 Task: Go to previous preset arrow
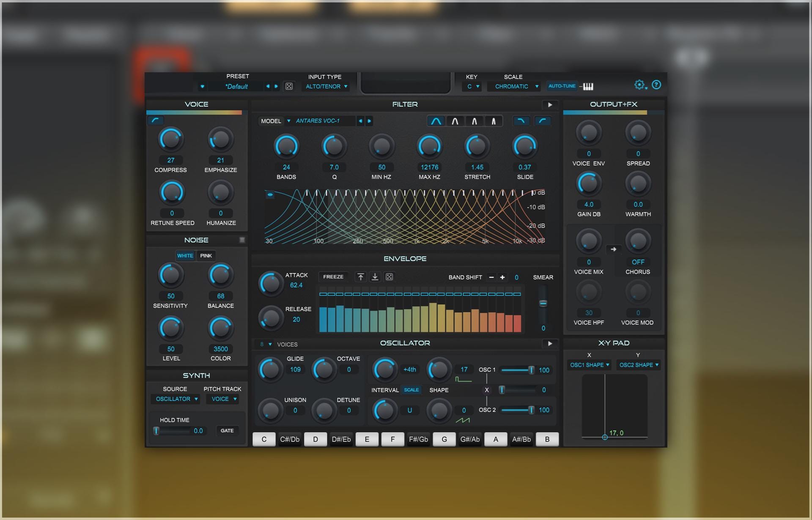coord(268,86)
